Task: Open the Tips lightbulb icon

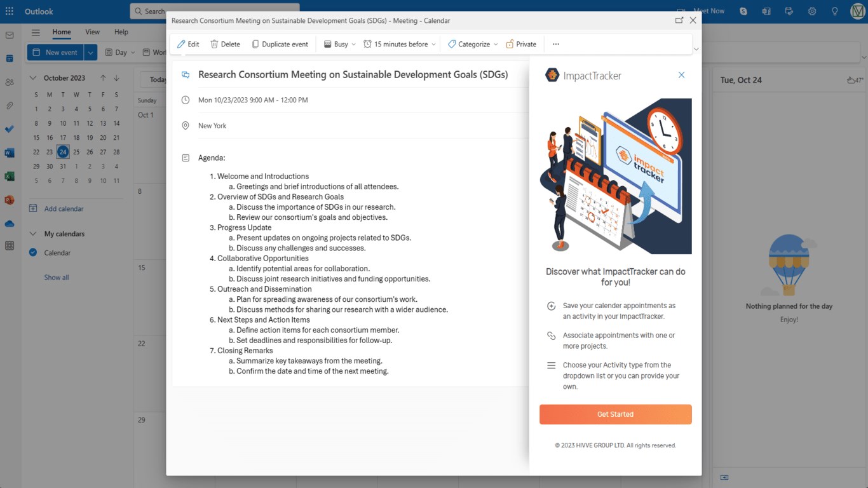Action: click(x=835, y=11)
